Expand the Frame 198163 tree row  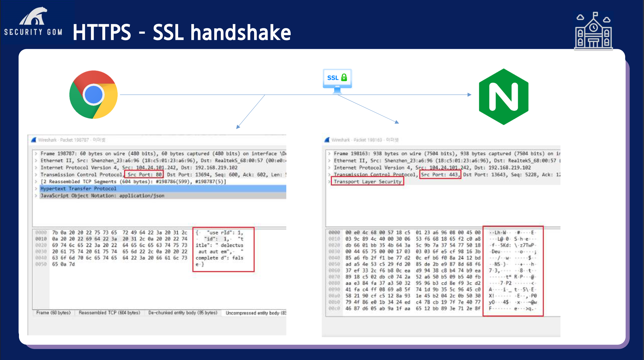pyautogui.click(x=329, y=154)
